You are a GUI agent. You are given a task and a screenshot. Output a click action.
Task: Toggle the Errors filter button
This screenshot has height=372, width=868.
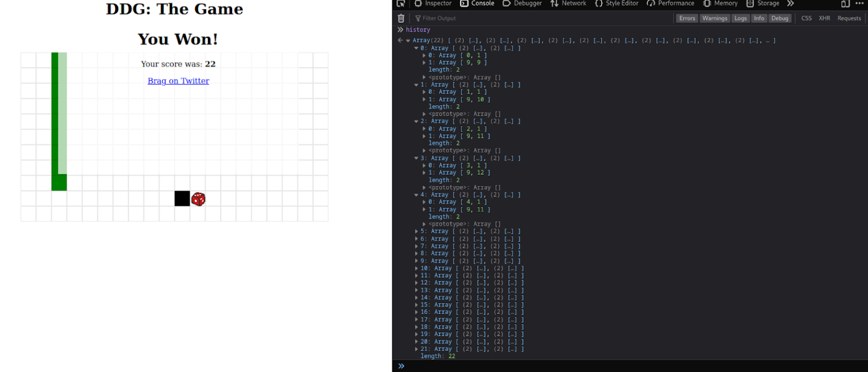pyautogui.click(x=687, y=18)
